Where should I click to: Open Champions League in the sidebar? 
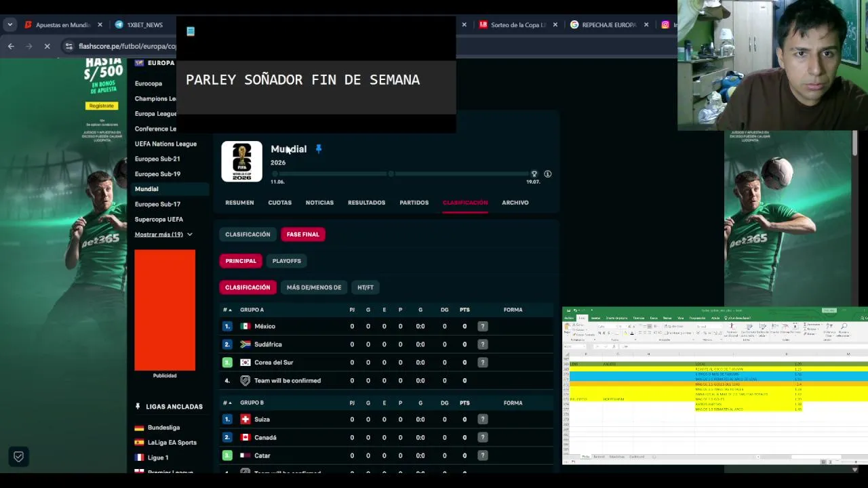coord(155,99)
